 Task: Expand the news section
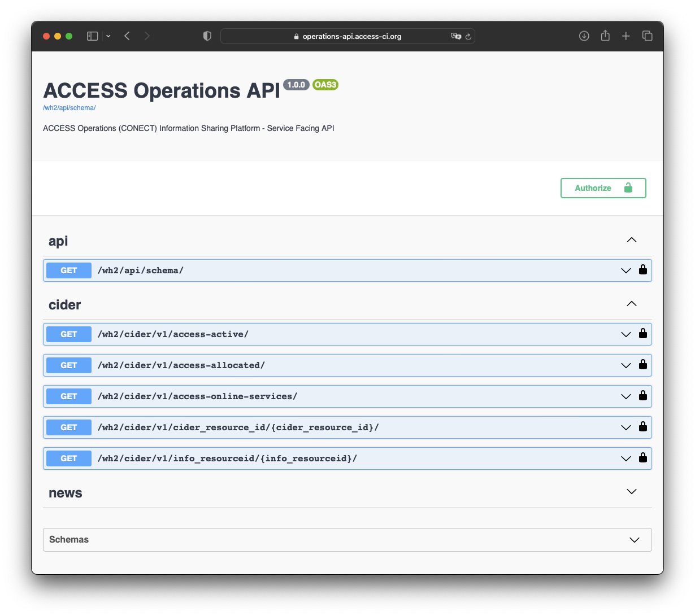[632, 492]
